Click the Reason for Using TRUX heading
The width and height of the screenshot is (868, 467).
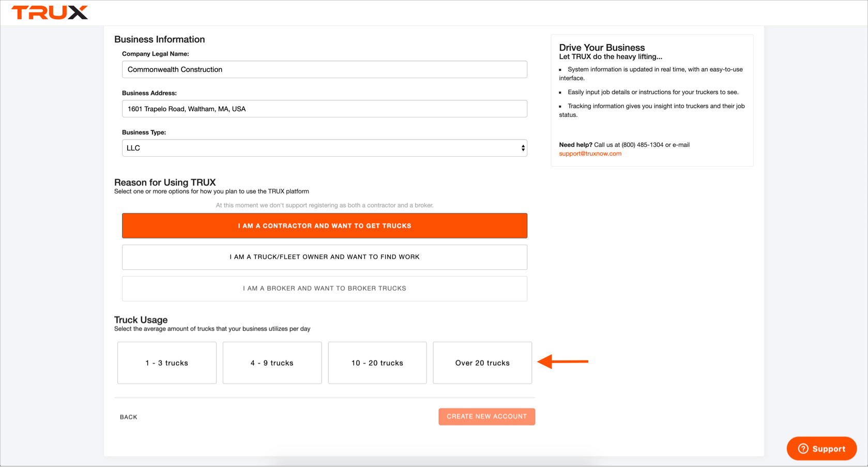(165, 183)
